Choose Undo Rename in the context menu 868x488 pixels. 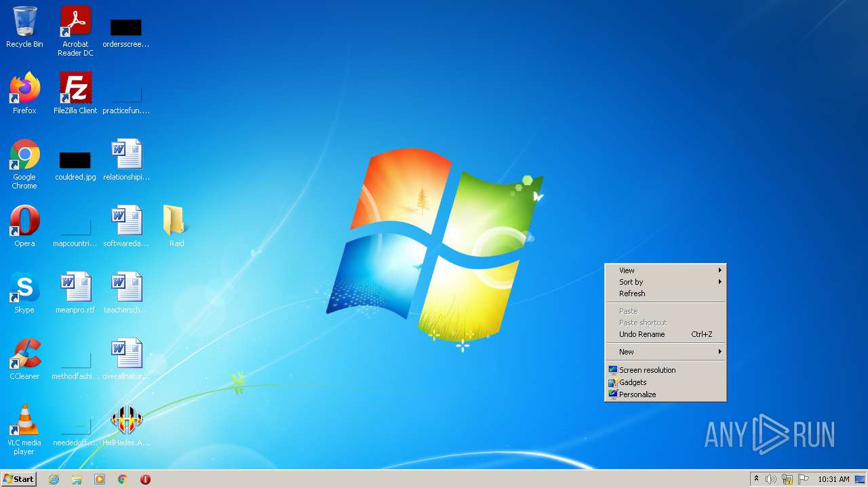click(665, 334)
